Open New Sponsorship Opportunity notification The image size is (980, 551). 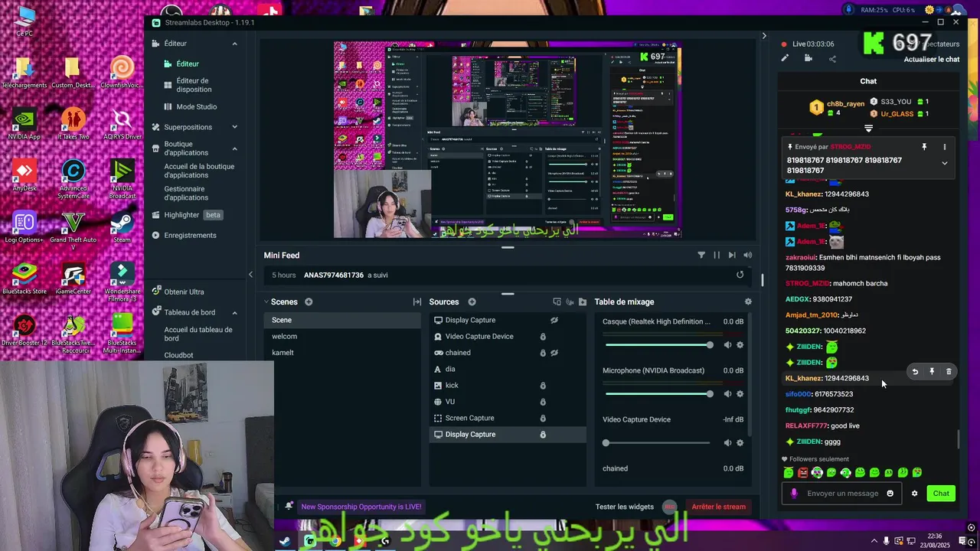pyautogui.click(x=361, y=507)
